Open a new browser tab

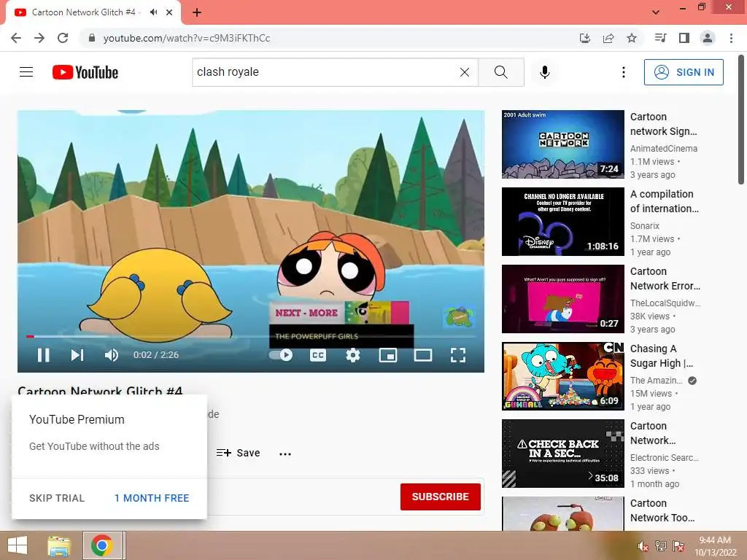(197, 12)
